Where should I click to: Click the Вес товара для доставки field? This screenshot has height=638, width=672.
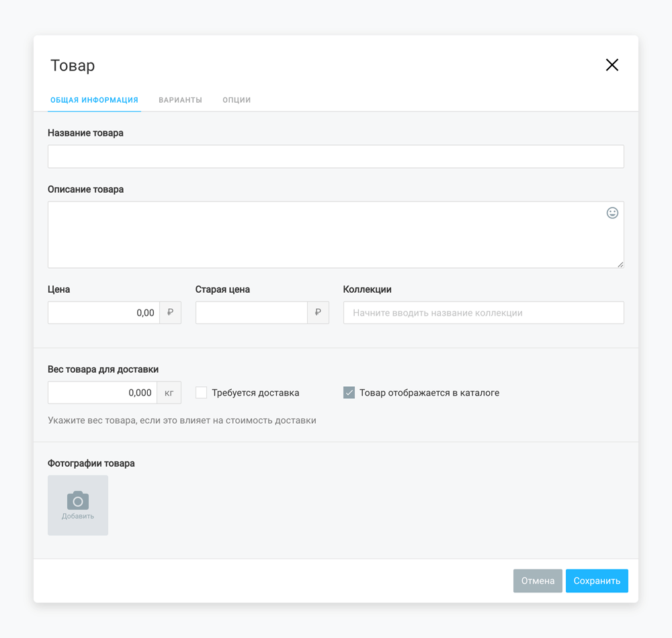[102, 393]
